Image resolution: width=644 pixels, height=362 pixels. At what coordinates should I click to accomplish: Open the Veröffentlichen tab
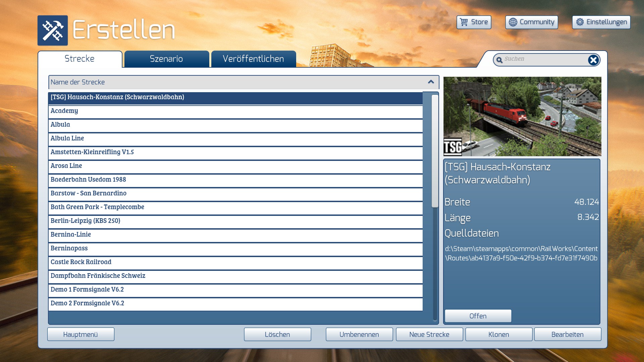253,59
